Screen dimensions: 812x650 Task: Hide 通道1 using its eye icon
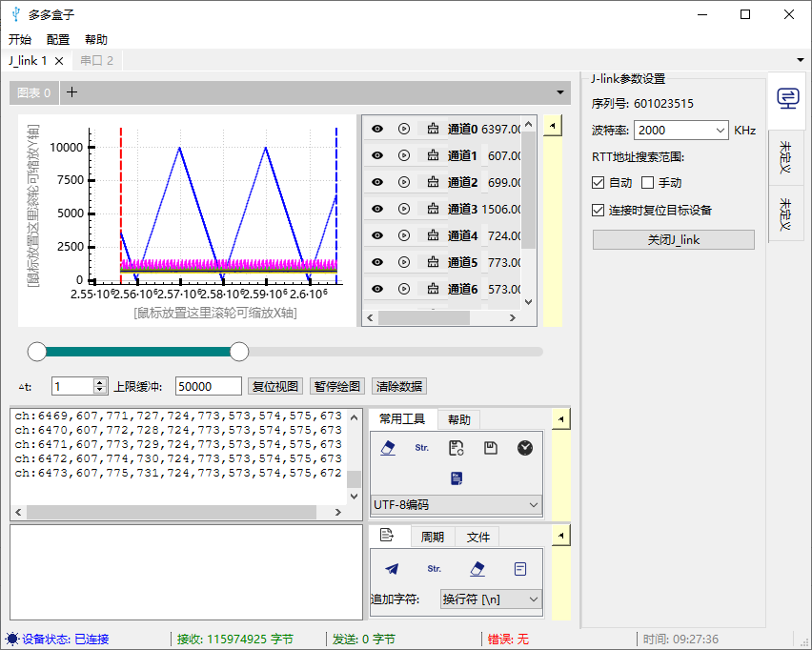(x=377, y=155)
